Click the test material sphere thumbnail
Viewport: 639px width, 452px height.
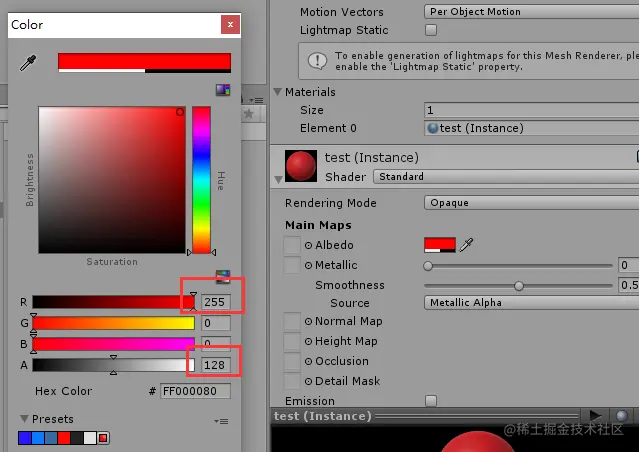click(301, 166)
